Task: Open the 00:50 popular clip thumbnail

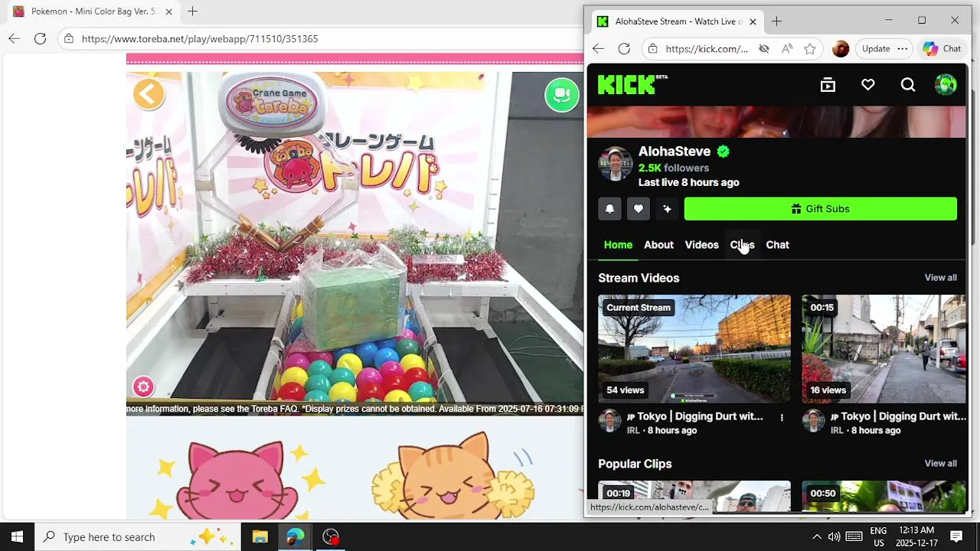Action: pos(884,496)
